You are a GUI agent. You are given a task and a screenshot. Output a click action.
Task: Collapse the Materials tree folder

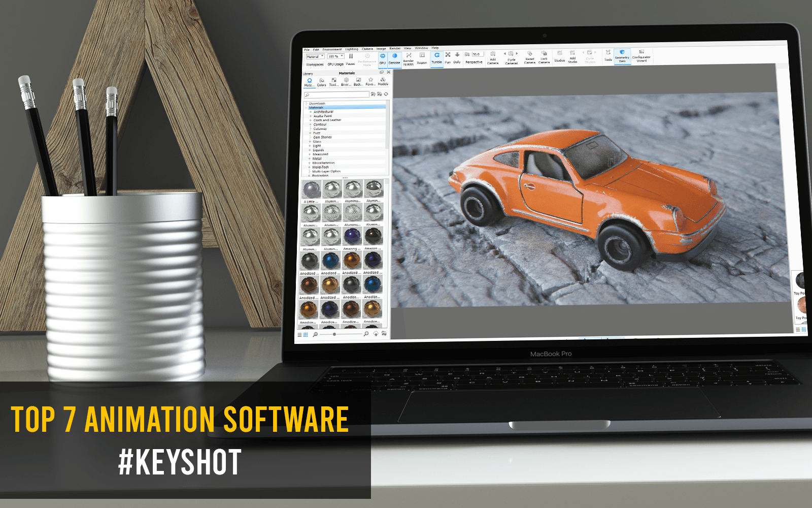(x=307, y=108)
